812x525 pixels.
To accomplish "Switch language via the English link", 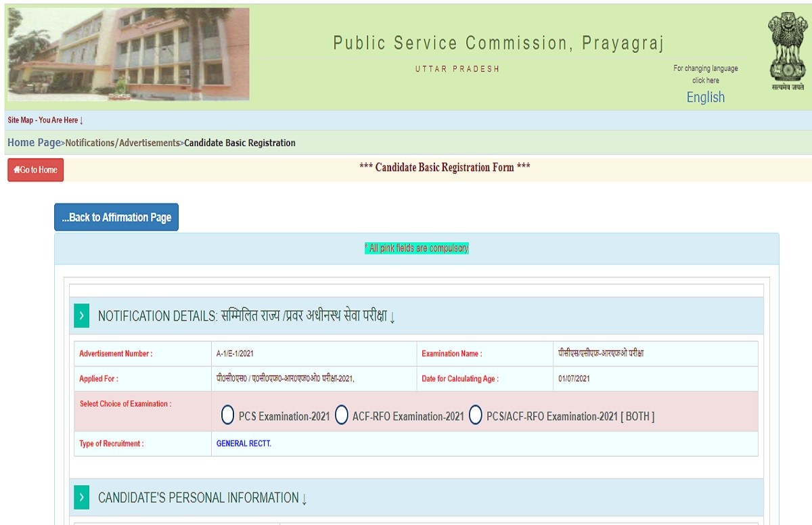I will coord(705,97).
